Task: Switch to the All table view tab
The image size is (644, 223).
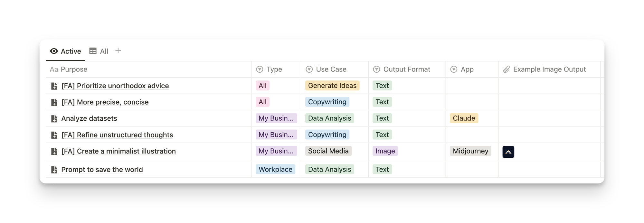Action: [x=99, y=51]
